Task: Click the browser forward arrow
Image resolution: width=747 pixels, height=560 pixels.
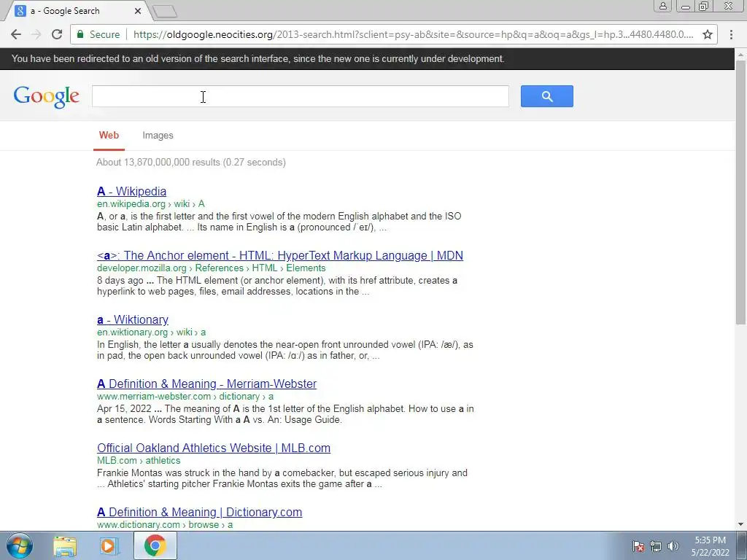Action: pos(36,34)
